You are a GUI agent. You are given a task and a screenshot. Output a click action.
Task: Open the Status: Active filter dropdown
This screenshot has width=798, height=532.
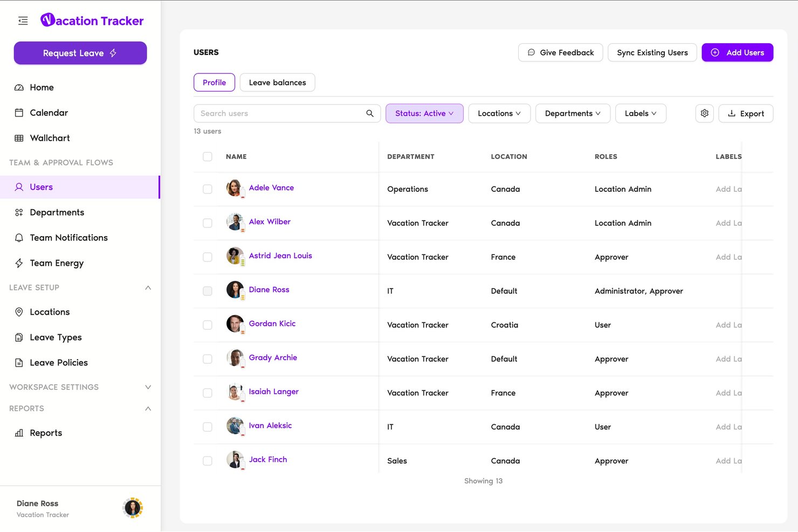tap(424, 113)
